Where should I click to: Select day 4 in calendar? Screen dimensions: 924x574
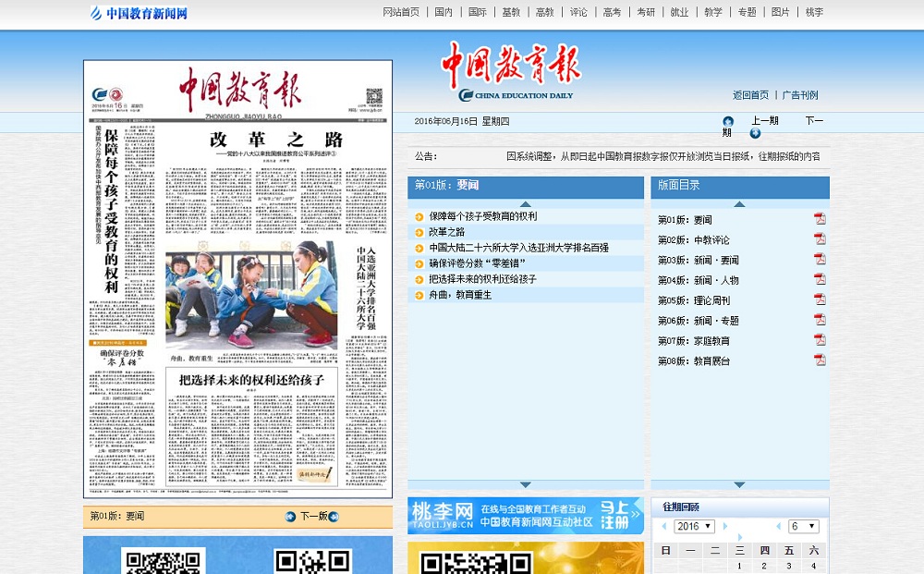click(x=814, y=566)
